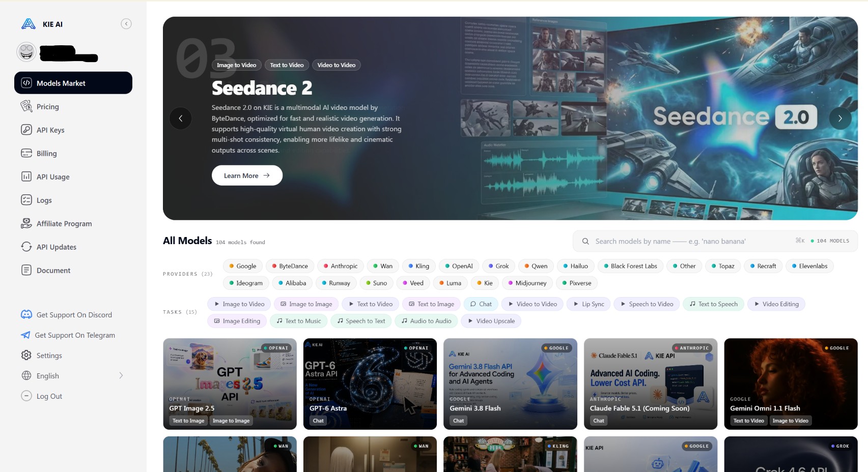Viewport: 868px width, 472px height.
Task: Open GPT Image 2.5 model card
Action: tap(230, 384)
